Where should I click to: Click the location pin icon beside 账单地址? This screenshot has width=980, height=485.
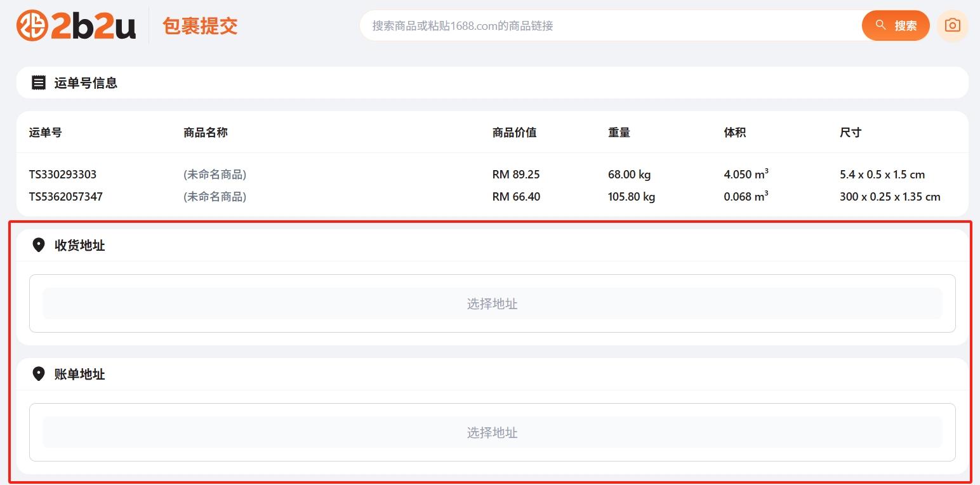click(38, 374)
